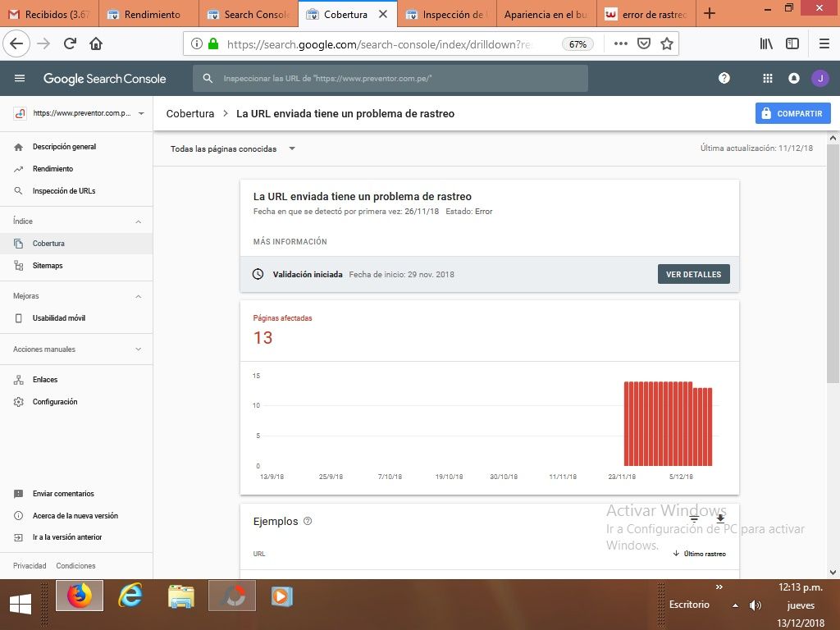This screenshot has height=630, width=840.
Task: Open Rendimiento in the sidebar
Action: [x=76, y=169]
